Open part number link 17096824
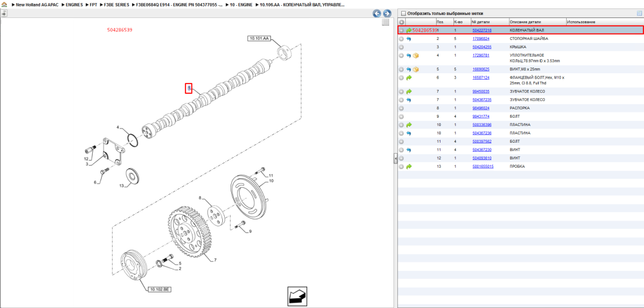 point(480,39)
